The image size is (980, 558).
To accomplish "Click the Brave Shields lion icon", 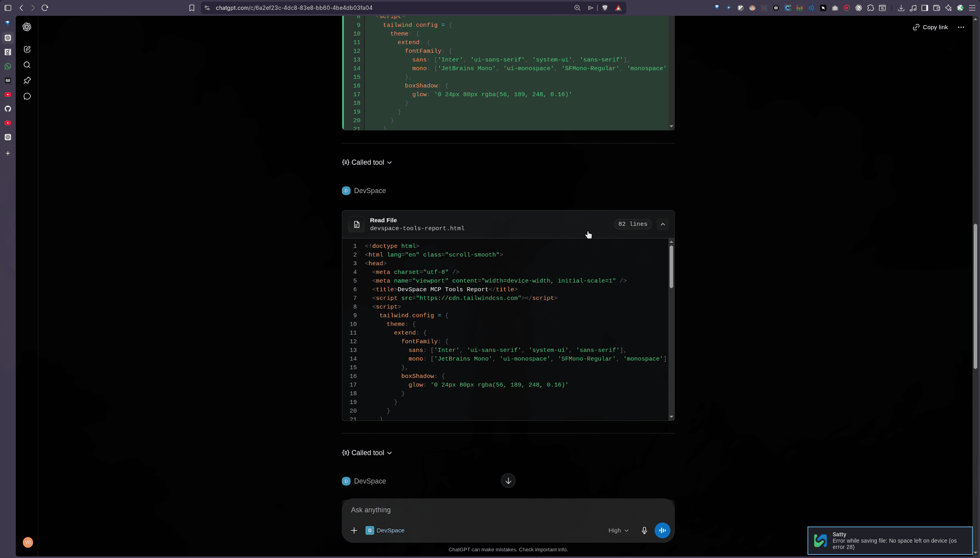I will point(605,8).
